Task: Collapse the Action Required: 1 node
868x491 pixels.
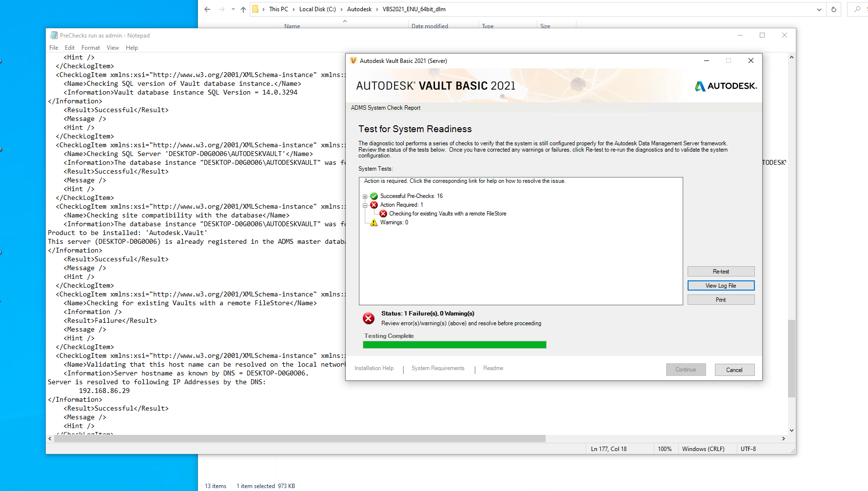Action: pyautogui.click(x=365, y=205)
